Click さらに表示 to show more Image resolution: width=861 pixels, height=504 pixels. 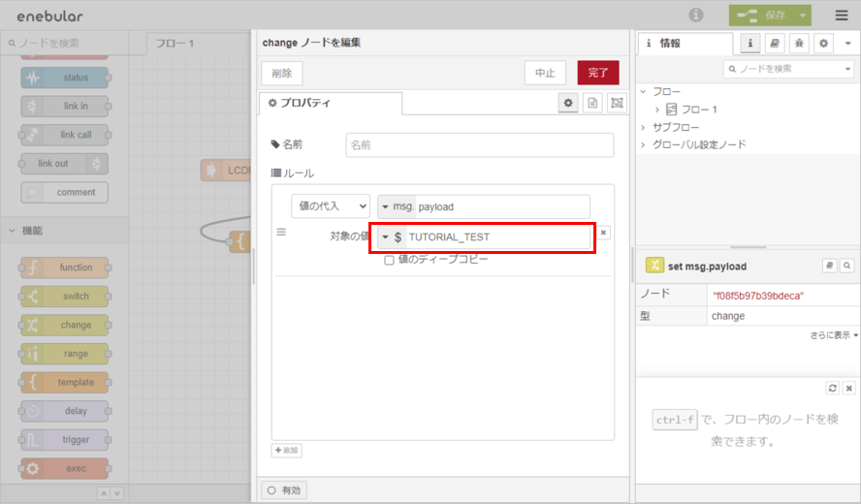834,335
